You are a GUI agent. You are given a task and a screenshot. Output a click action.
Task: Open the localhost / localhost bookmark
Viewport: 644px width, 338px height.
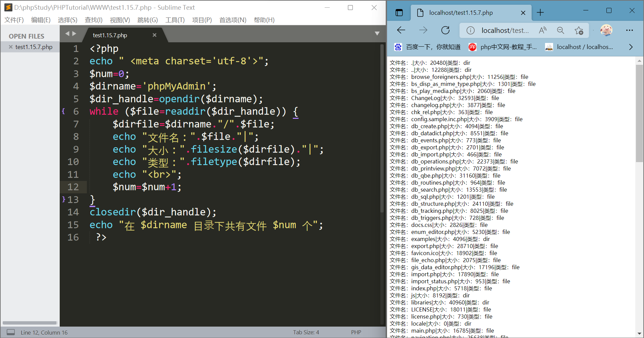pyautogui.click(x=579, y=47)
